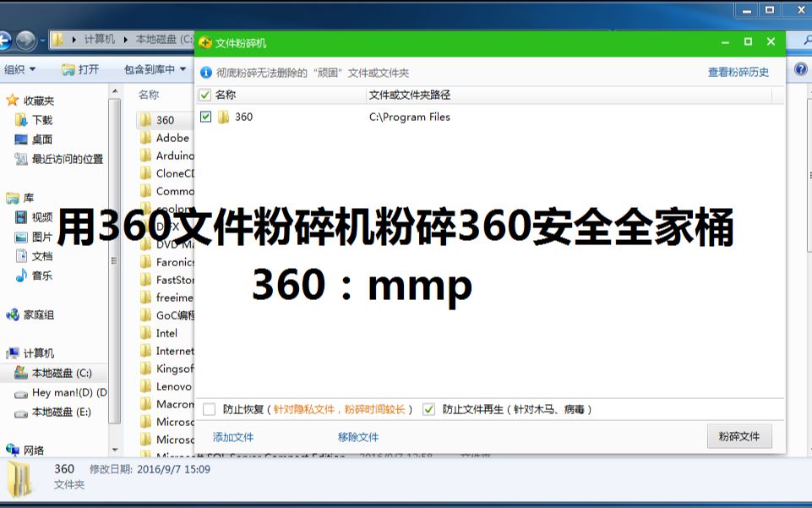The width and height of the screenshot is (812, 508).
Task: Select 本地磁盘 (C:) in the sidebar
Action: click(52, 372)
